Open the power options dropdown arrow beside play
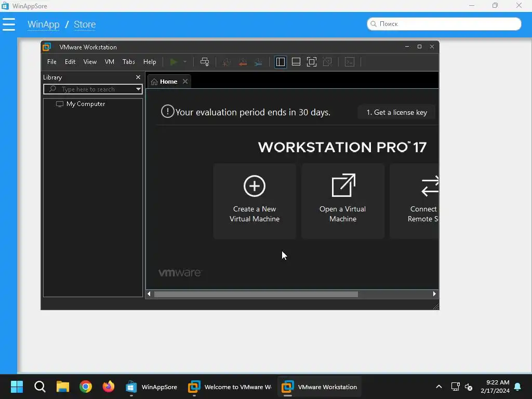Viewport: 532px width, 399px height. 185,62
